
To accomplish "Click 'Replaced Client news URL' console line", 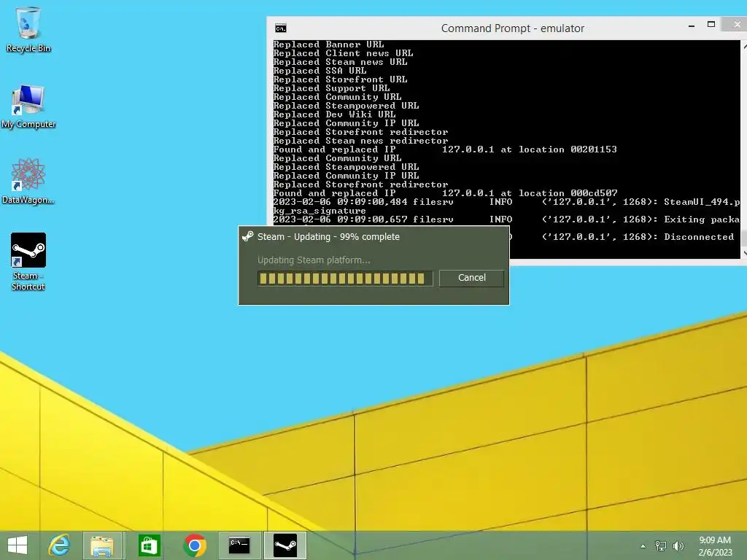I will click(343, 52).
